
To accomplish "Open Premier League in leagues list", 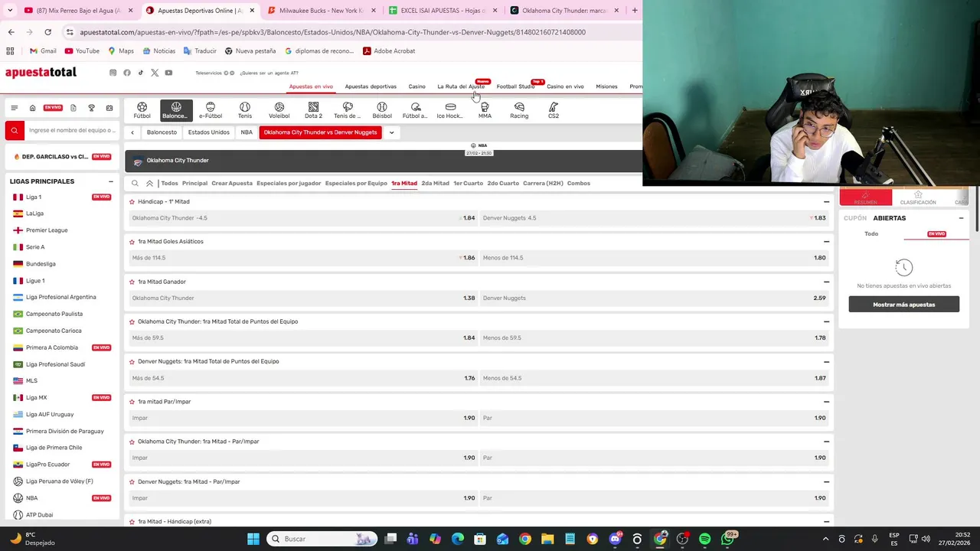I will [x=47, y=230].
